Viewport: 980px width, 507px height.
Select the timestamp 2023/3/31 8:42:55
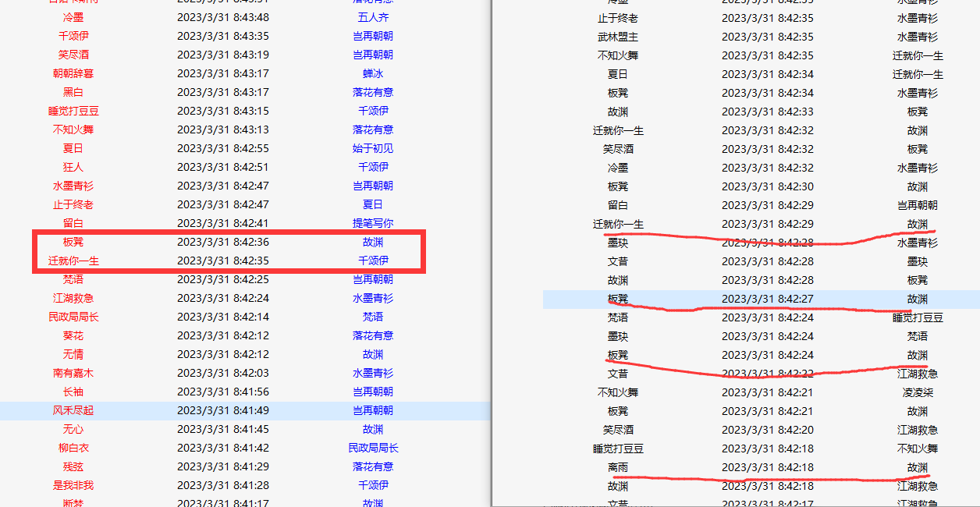[223, 148]
